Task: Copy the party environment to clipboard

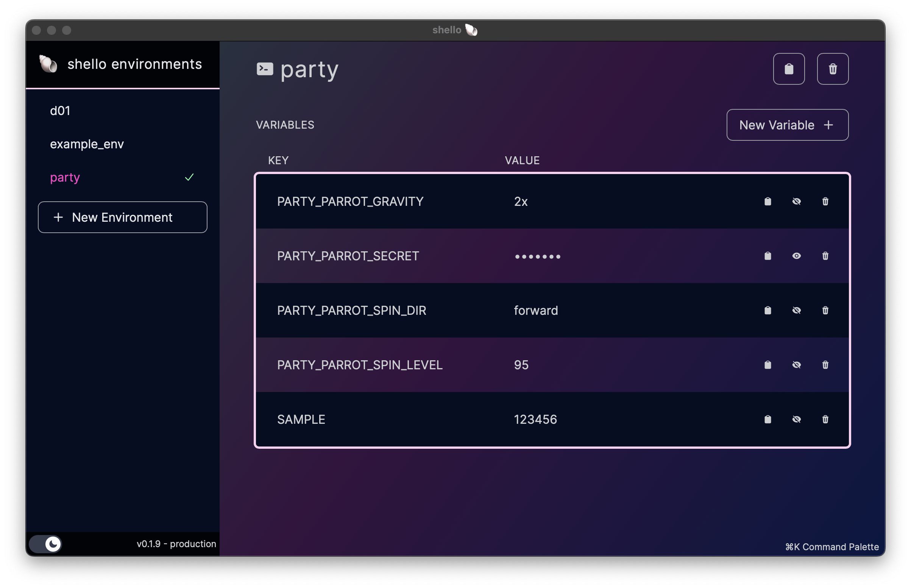Action: pyautogui.click(x=789, y=69)
